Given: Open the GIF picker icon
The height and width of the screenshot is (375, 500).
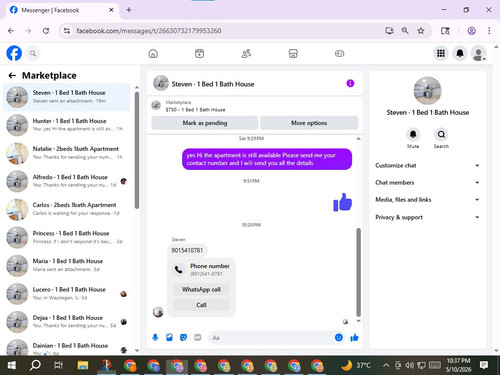Looking at the screenshot, I should click(198, 338).
